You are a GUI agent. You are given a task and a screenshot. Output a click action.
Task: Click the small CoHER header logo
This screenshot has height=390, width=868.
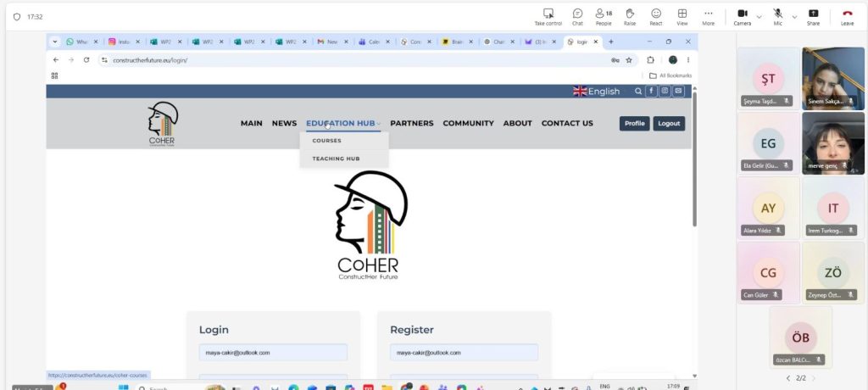click(162, 123)
